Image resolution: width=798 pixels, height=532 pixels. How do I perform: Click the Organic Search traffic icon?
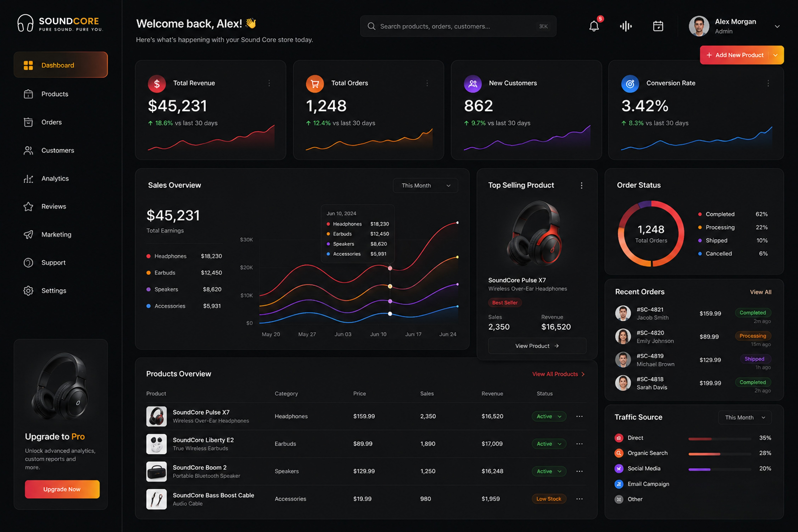tap(619, 453)
